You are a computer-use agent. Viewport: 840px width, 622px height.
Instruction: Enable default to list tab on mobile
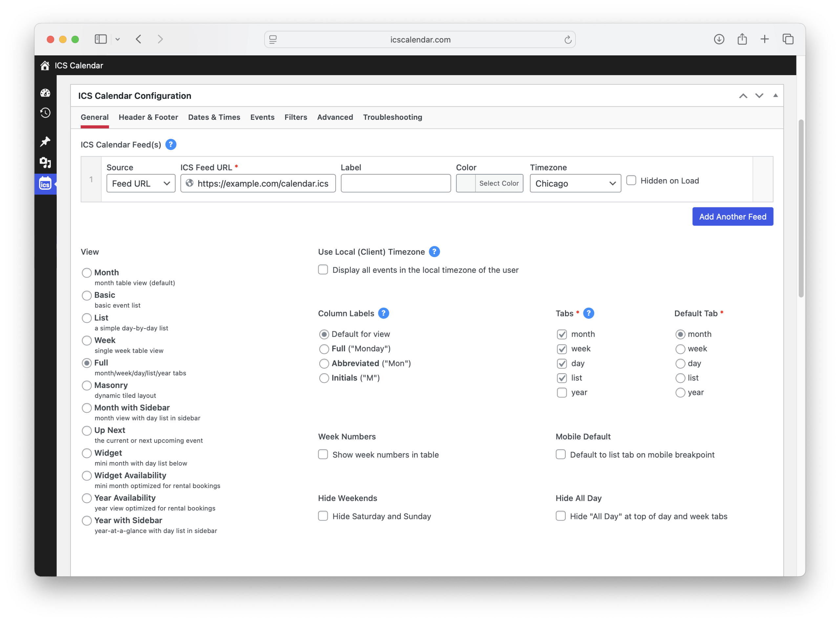(561, 455)
